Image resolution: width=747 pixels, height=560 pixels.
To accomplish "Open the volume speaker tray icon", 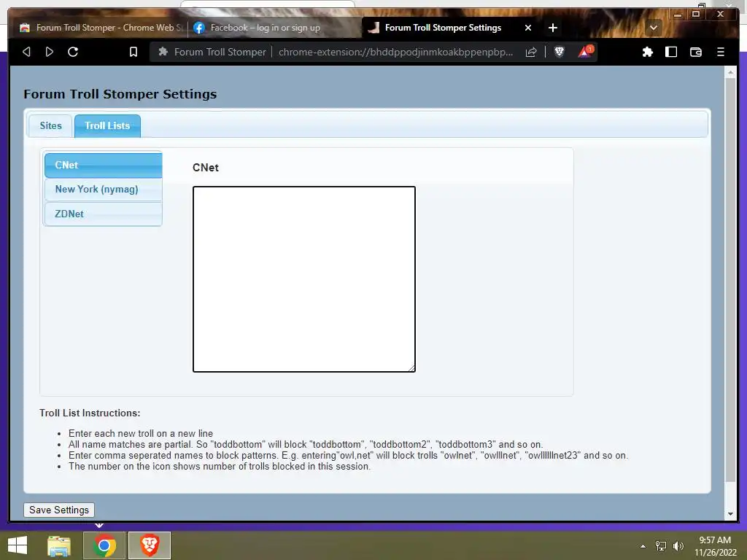I will (x=678, y=546).
